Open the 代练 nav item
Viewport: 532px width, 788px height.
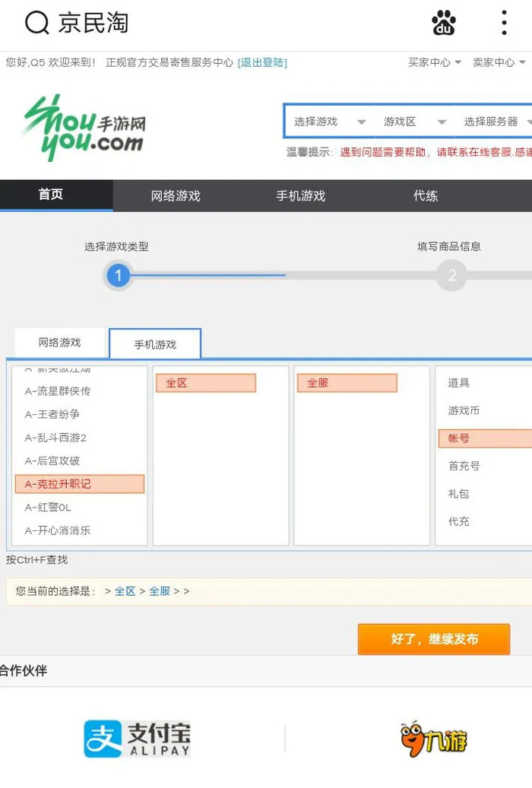pyautogui.click(x=426, y=195)
